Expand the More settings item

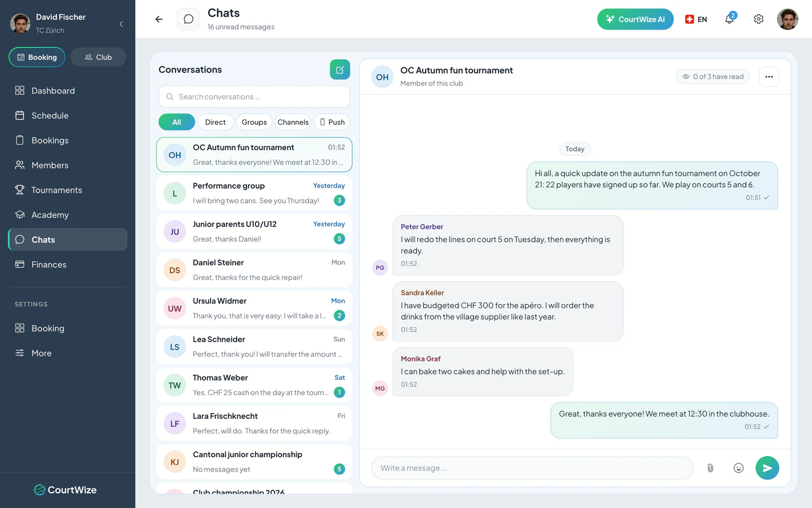click(x=68, y=353)
